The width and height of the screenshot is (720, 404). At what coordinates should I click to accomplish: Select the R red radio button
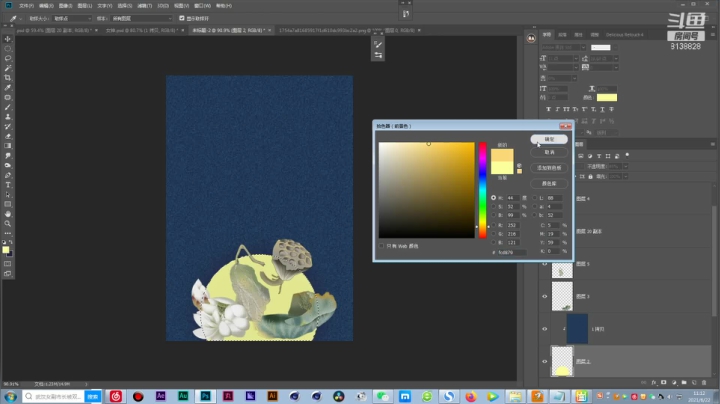click(x=494, y=225)
